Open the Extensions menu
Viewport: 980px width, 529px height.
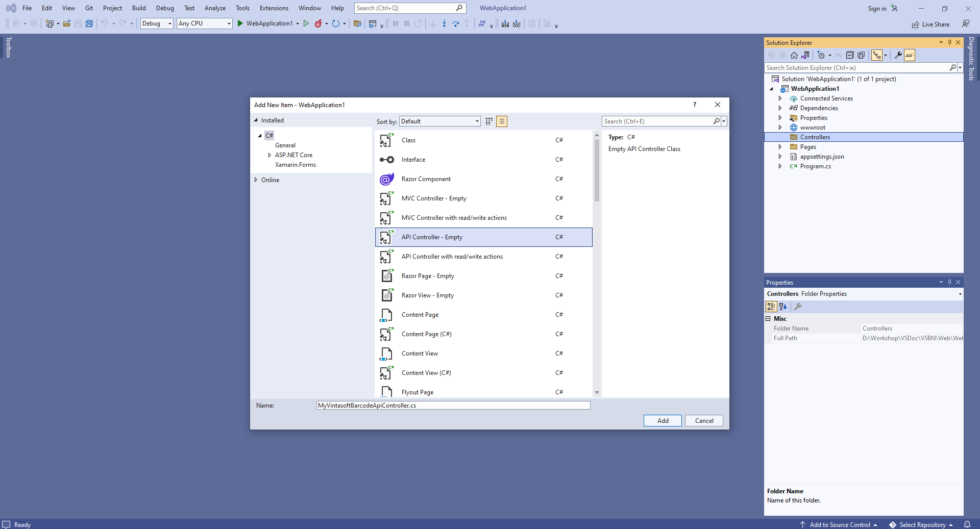[274, 8]
